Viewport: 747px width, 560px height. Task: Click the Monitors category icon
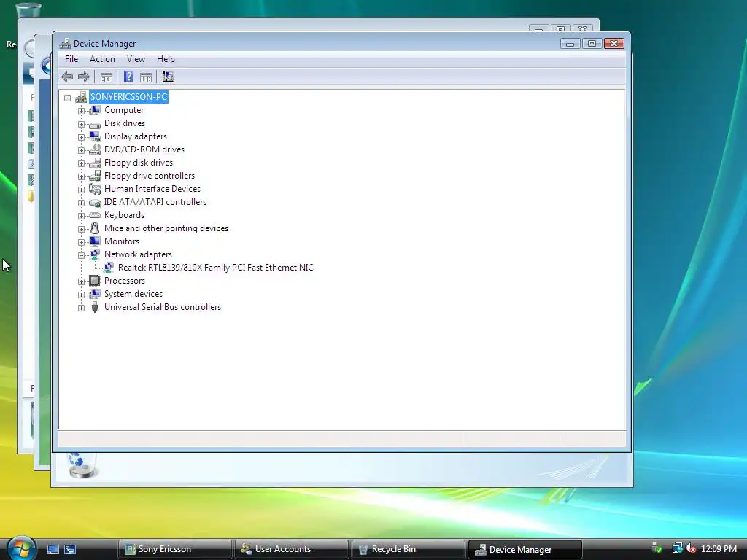95,241
